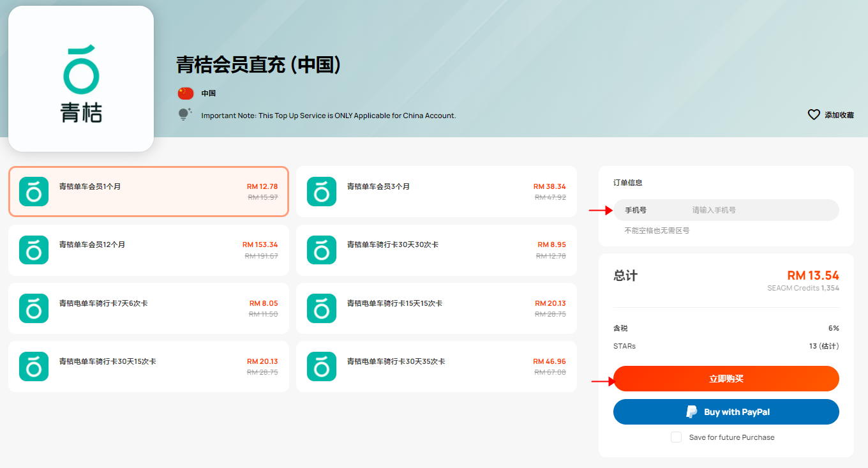The width and height of the screenshot is (868, 468).
Task: Click the RM 46.96 price
Action: click(550, 361)
